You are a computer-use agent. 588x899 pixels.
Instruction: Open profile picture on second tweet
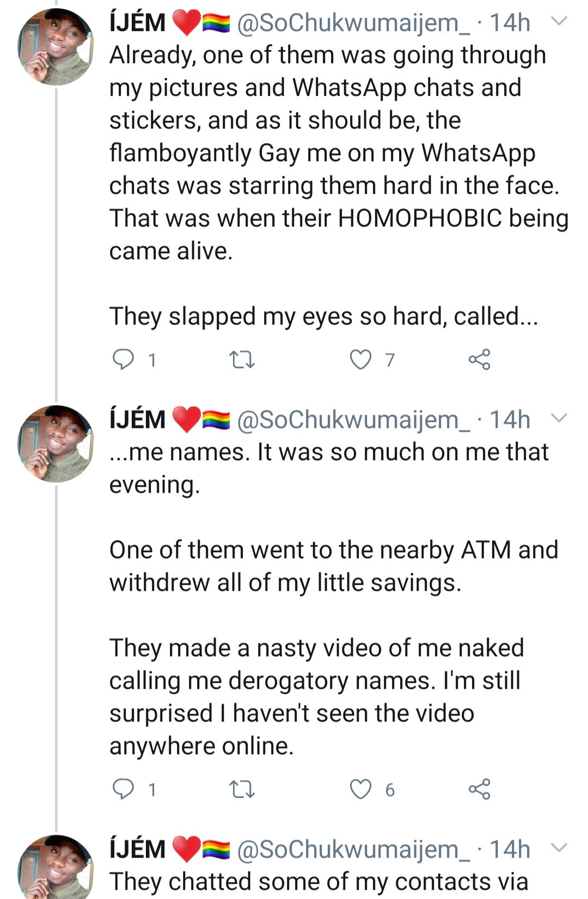56,443
